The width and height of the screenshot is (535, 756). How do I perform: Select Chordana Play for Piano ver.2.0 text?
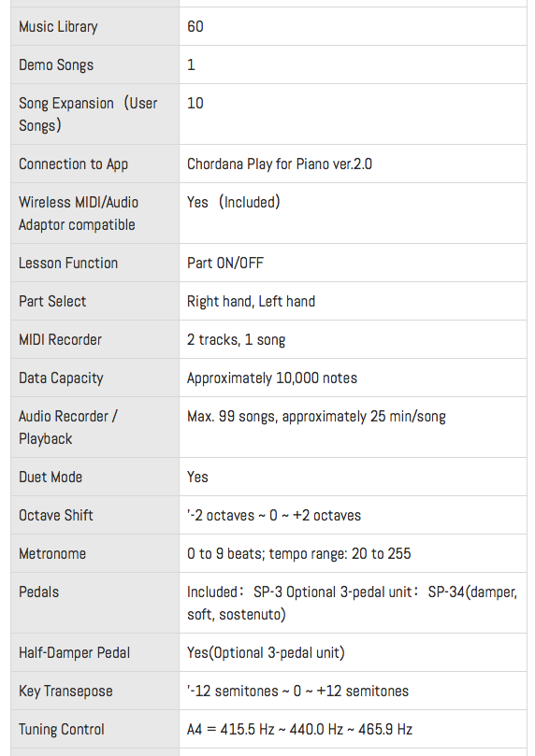pos(280,164)
